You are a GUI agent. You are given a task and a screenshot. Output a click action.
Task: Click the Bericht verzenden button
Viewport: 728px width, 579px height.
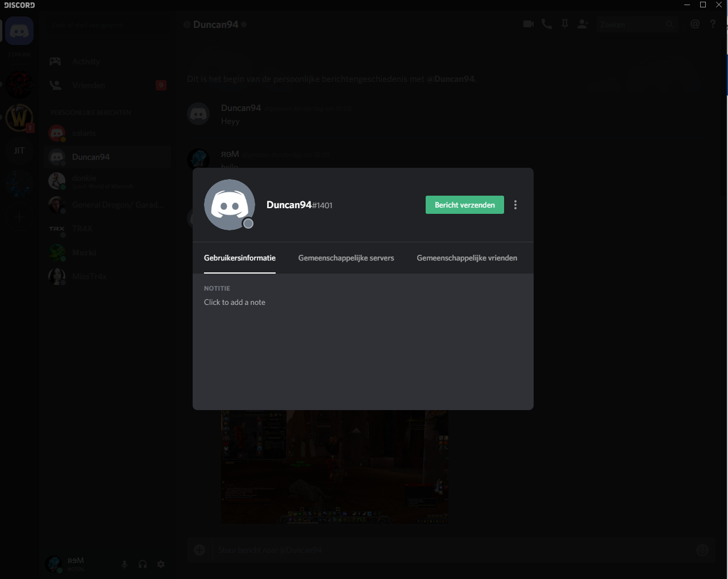pyautogui.click(x=464, y=205)
